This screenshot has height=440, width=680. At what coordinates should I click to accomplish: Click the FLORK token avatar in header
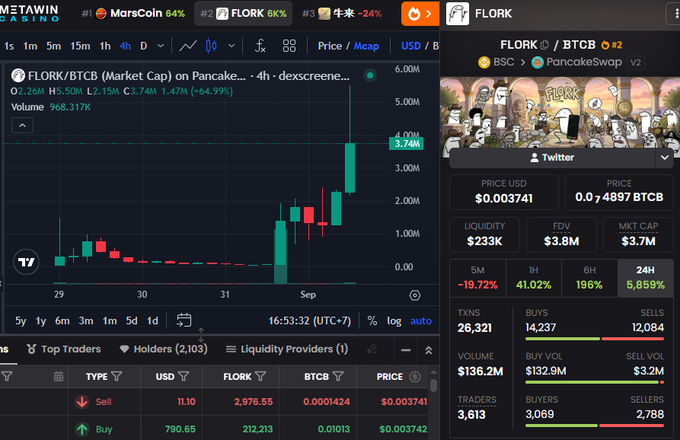point(457,13)
